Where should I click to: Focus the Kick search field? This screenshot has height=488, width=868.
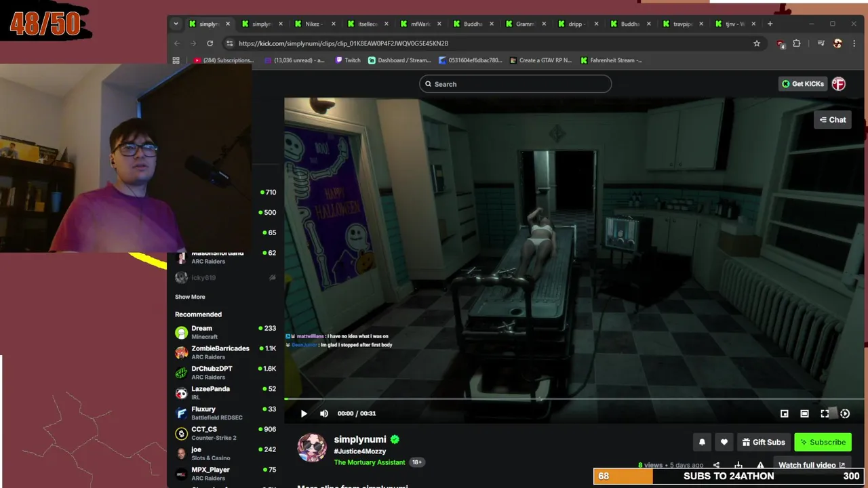point(515,84)
